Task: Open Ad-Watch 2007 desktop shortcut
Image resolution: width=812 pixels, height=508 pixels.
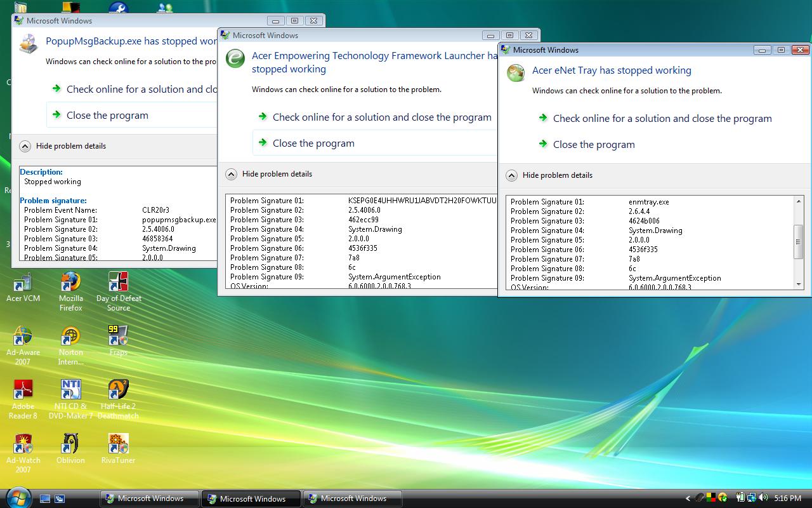Action: point(23,444)
